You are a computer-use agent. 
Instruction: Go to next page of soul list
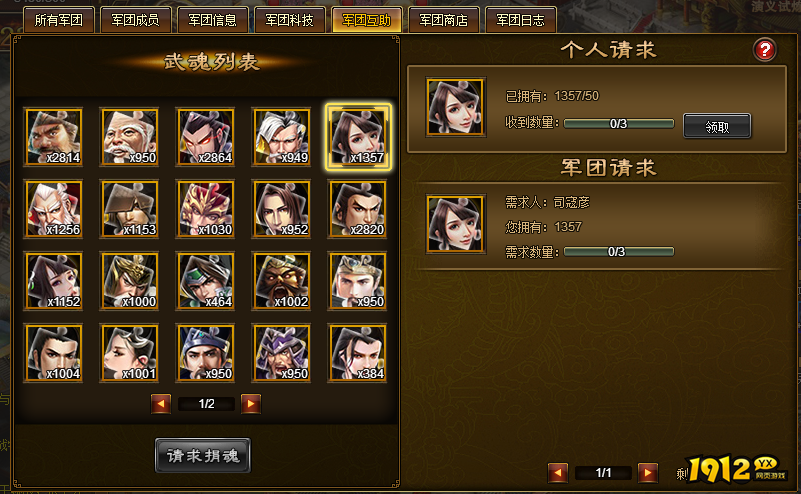pos(251,404)
